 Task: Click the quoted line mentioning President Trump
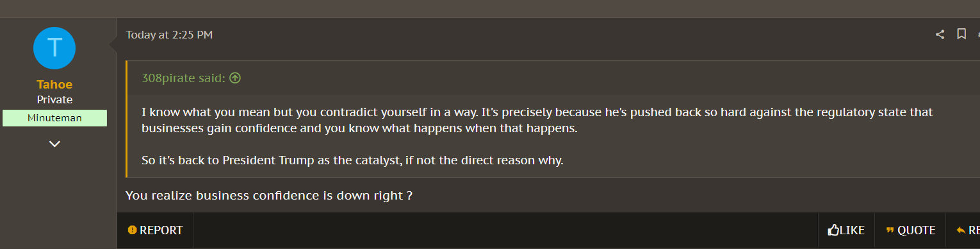point(352,160)
